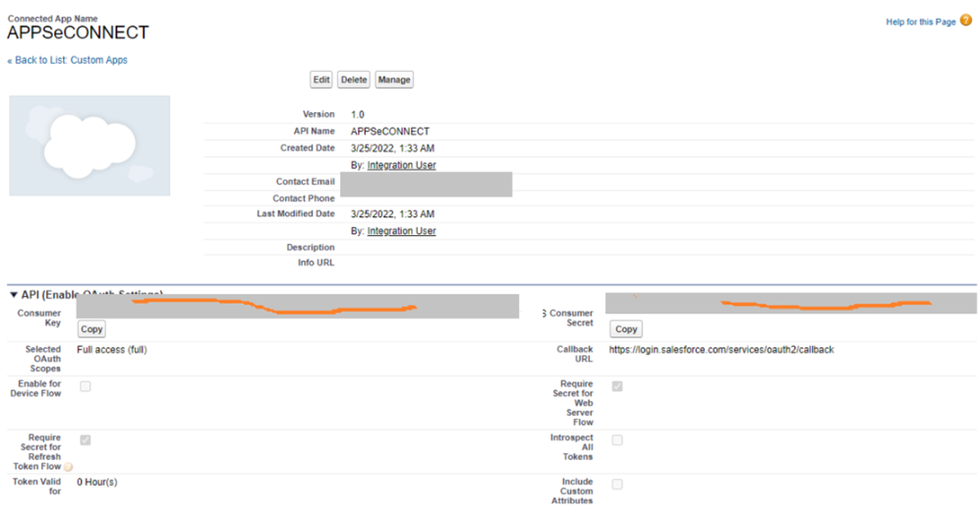Open the Help for this Page icon
Viewport: 980px width, 522px height.
click(x=966, y=21)
